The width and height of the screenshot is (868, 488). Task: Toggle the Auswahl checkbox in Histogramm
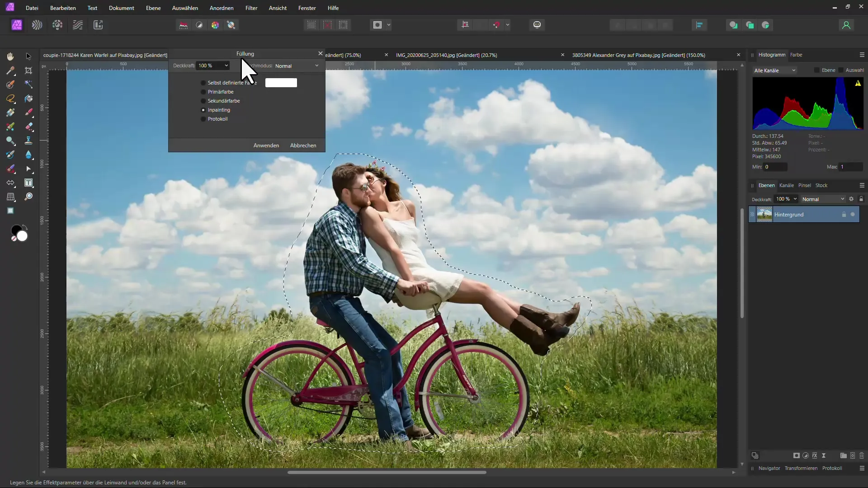841,70
